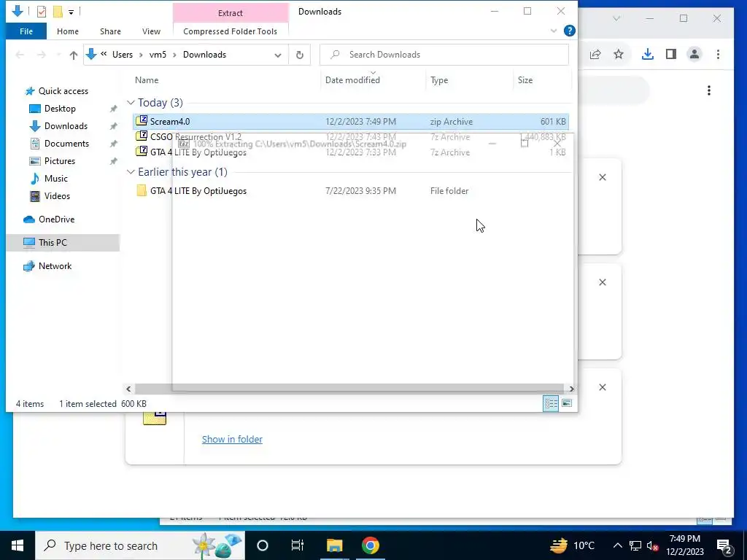Screen dimensions: 747x560
Task: Click the taskbar search box
Action: coord(140,545)
